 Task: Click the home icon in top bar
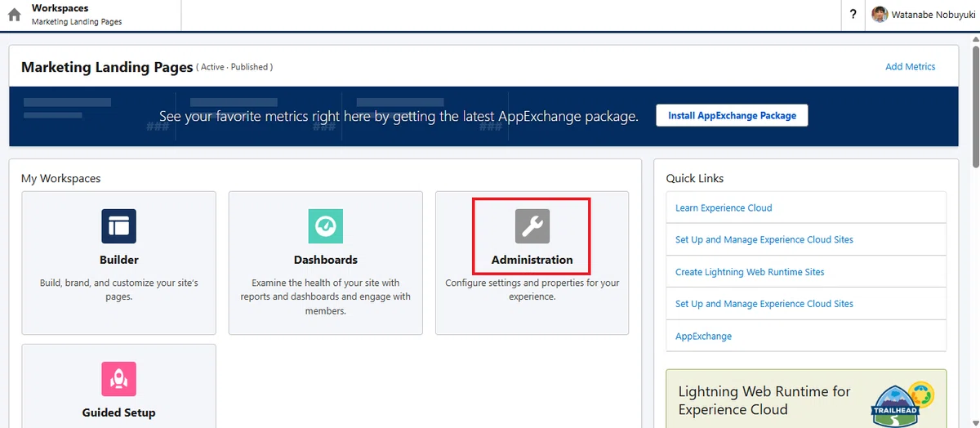[14, 15]
